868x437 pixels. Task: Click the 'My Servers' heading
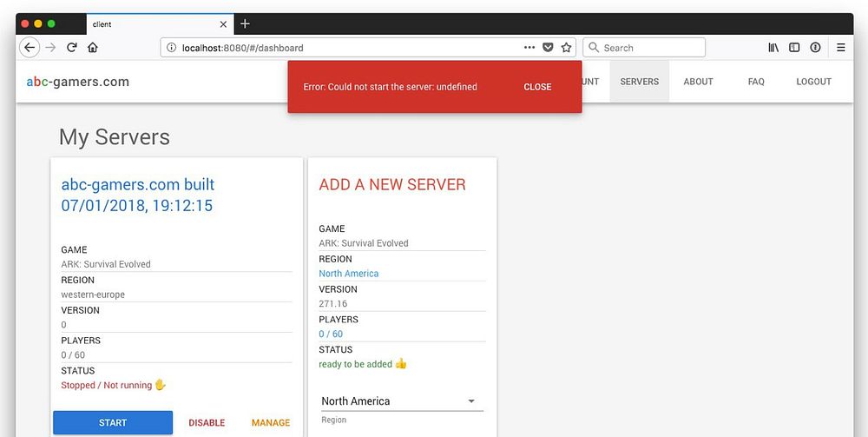[x=115, y=137]
